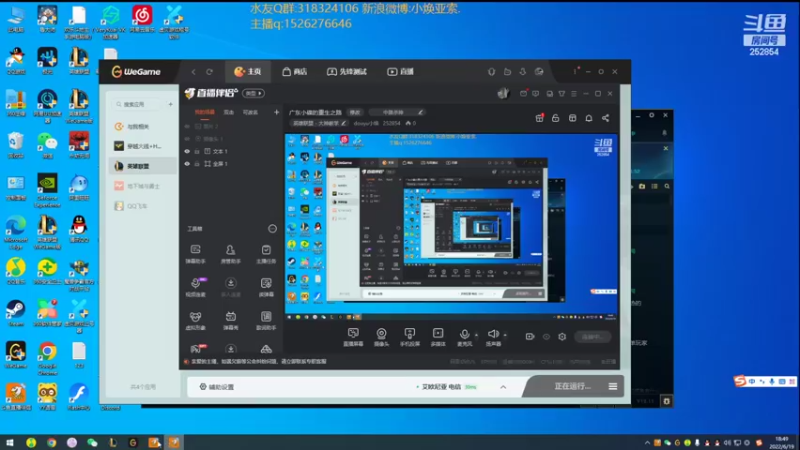The width and height of the screenshot is (800, 450).
Task: Select 英雄联盟 in WeGame sidebar
Action: click(x=143, y=166)
